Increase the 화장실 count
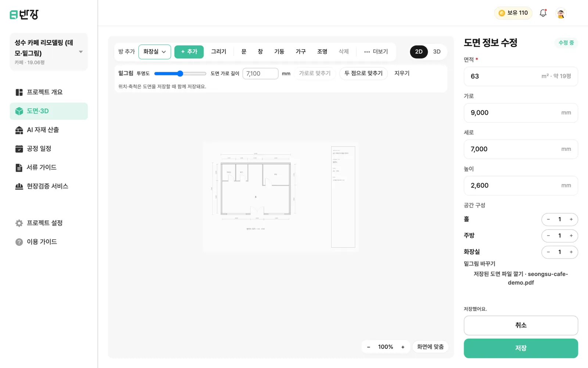The height and width of the screenshot is (368, 588). coord(571,252)
